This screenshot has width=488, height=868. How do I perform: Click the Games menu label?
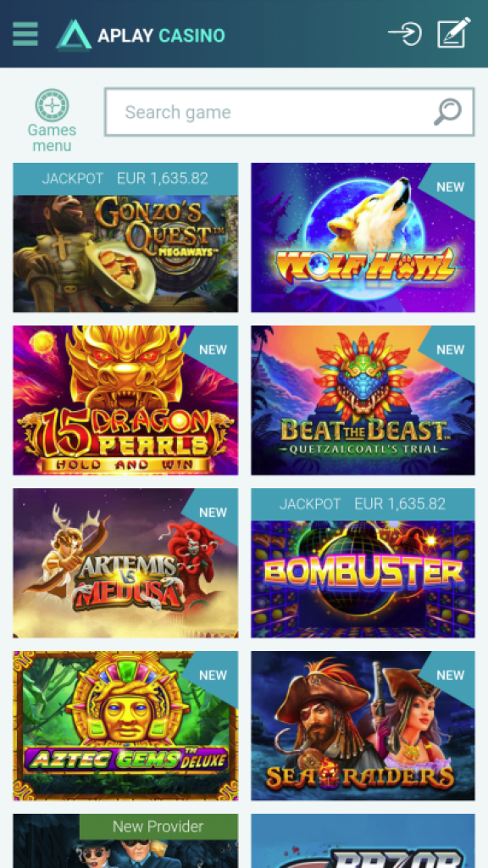[52, 138]
